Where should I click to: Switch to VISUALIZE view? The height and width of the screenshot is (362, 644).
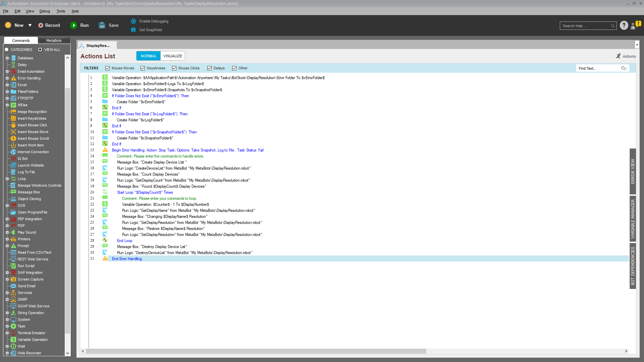[x=173, y=56]
